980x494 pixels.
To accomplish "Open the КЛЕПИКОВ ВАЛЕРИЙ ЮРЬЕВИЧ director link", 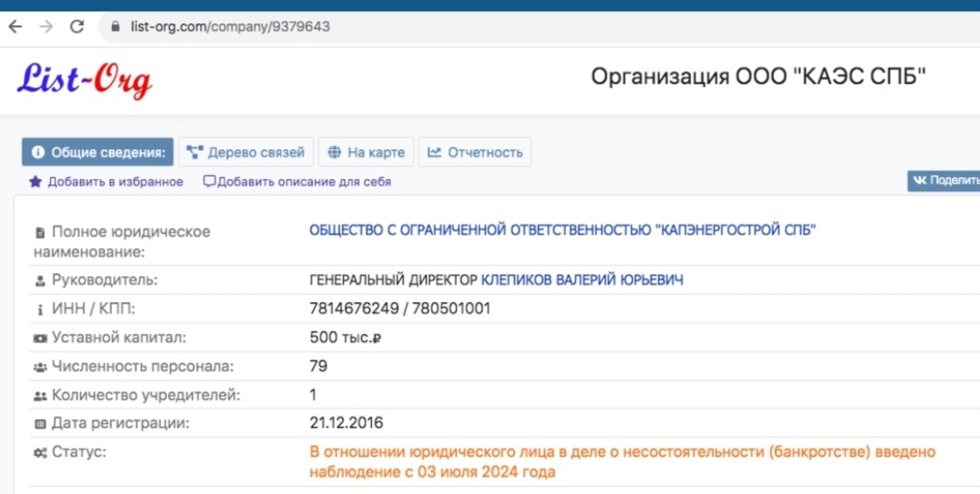I will (x=582, y=280).
